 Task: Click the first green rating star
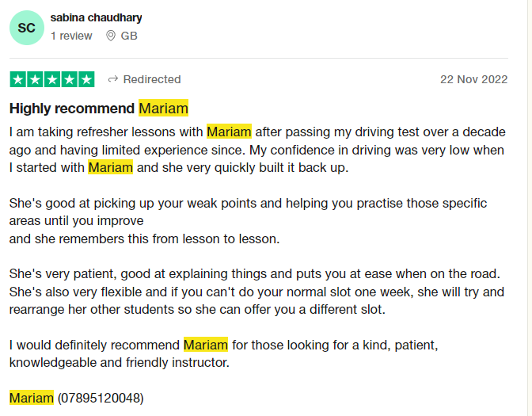pyautogui.click(x=18, y=79)
